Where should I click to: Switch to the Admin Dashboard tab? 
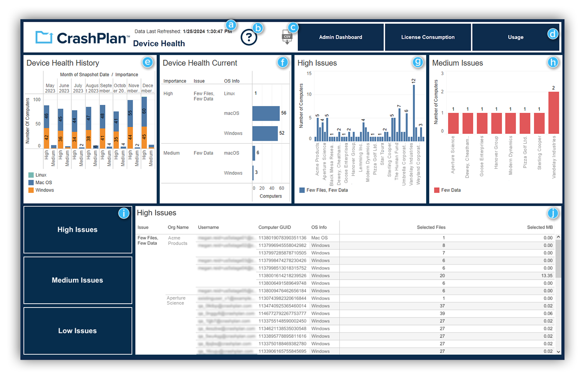coord(340,37)
